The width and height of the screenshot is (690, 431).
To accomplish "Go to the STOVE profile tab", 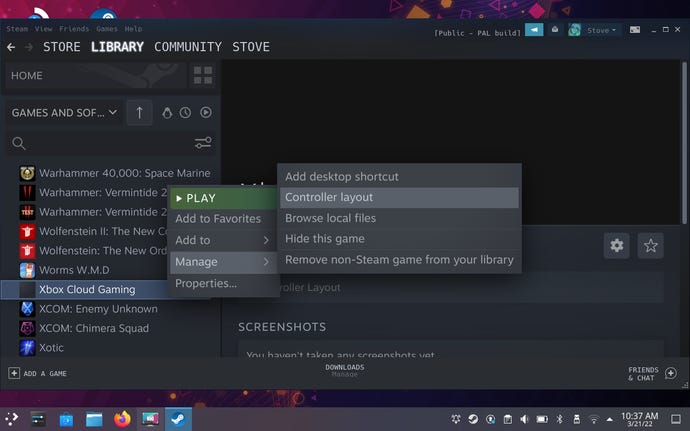I will coord(251,47).
